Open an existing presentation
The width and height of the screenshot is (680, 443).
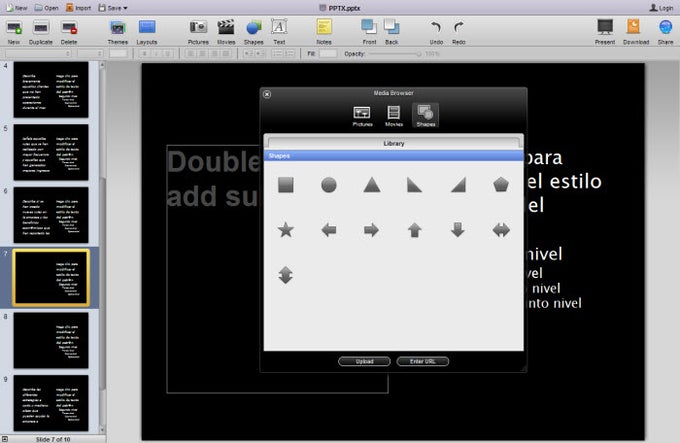[x=46, y=8]
